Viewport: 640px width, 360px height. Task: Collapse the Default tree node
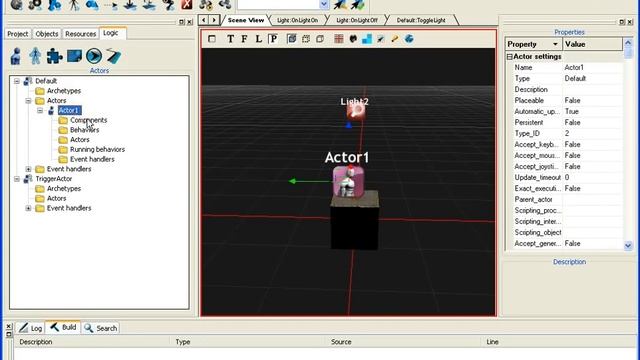point(17,81)
